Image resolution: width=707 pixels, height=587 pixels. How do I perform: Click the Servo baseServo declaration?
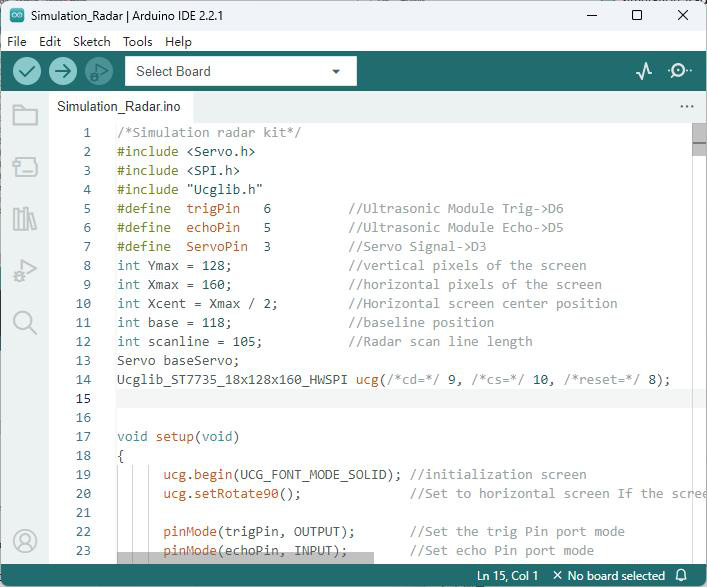[178, 361]
